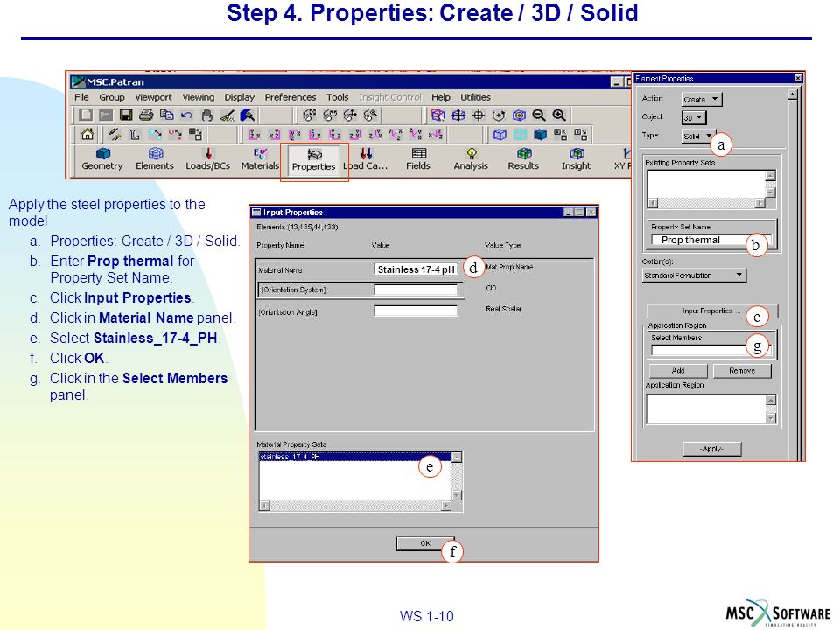This screenshot has height=630, width=840.
Task: Click OK in Input Properties dialog
Action: 425,543
